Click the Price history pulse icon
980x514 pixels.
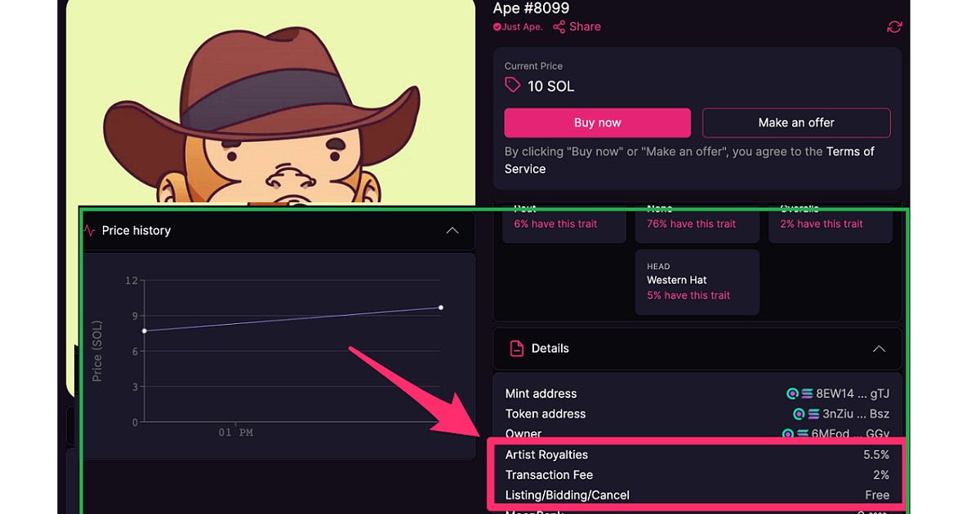90,231
